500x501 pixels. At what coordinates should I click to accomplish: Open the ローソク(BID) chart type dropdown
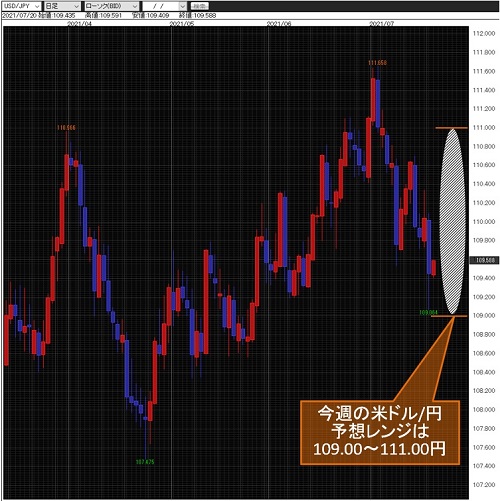coord(111,6)
